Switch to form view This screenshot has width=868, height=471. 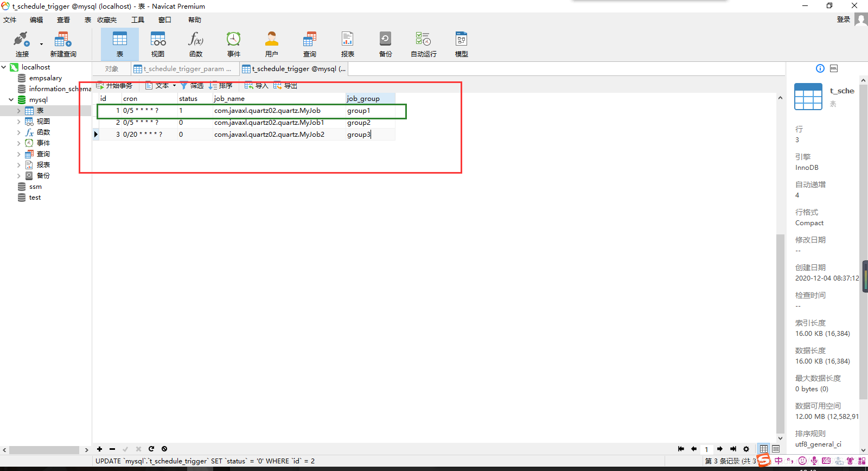[776, 449]
